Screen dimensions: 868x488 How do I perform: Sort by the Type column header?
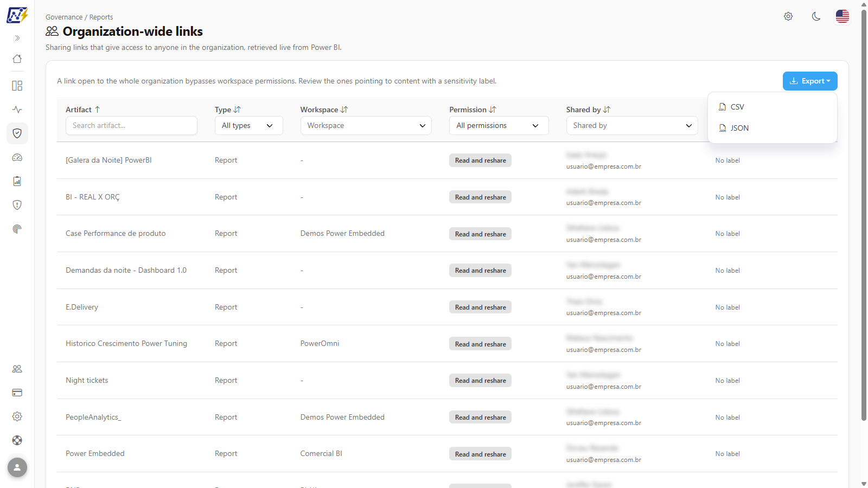pyautogui.click(x=228, y=110)
